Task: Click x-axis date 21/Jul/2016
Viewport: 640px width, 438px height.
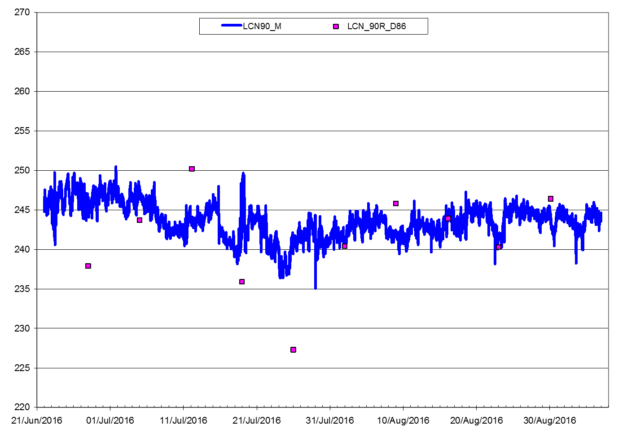Action: [x=256, y=420]
